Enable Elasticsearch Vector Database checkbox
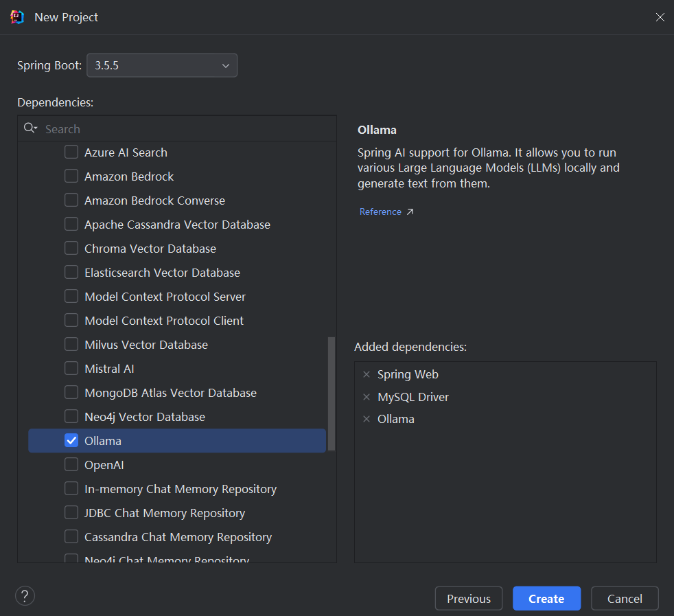This screenshot has width=674, height=616. (71, 273)
